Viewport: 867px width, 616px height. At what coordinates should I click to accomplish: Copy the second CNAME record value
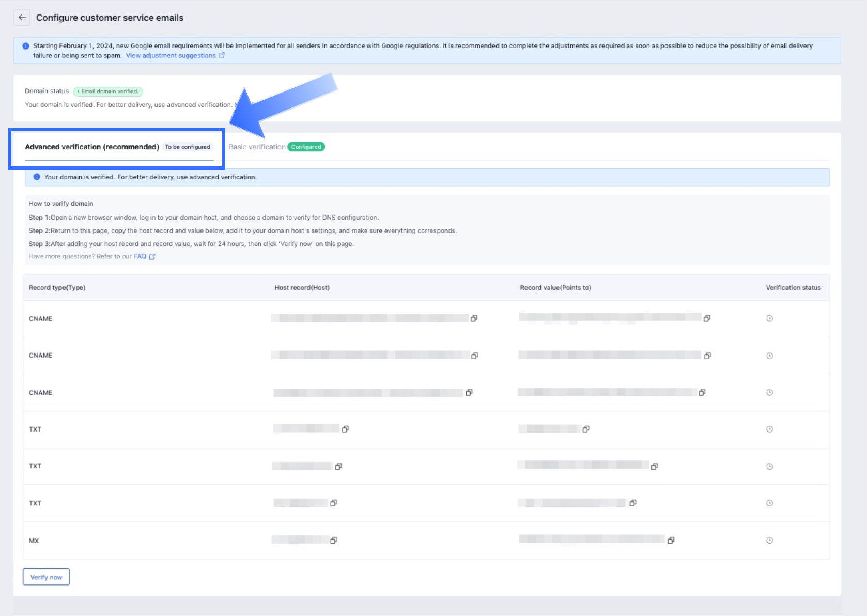point(707,356)
